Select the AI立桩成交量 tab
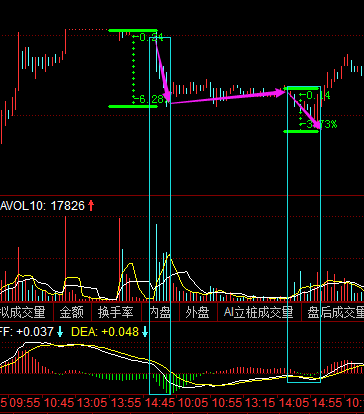 click(x=258, y=312)
